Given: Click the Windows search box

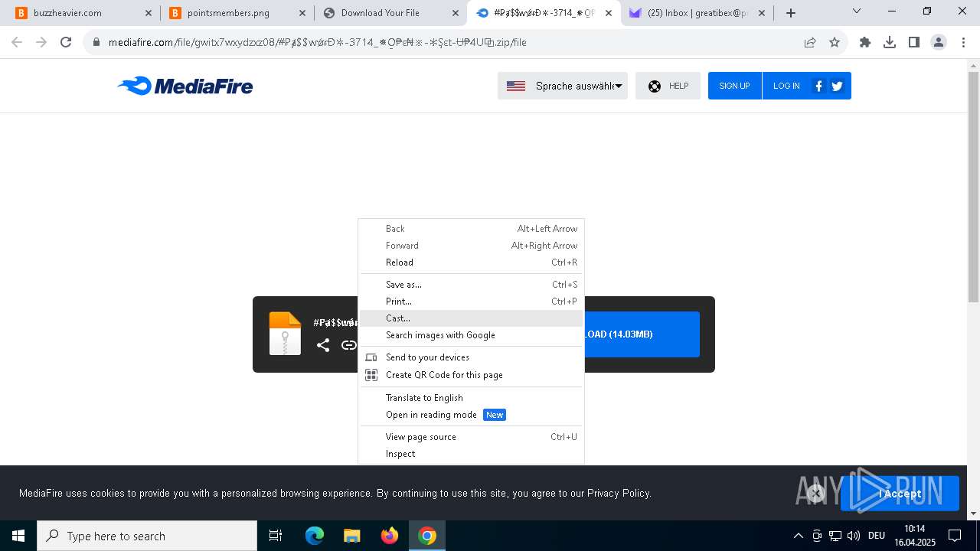Looking at the screenshot, I should [x=147, y=536].
